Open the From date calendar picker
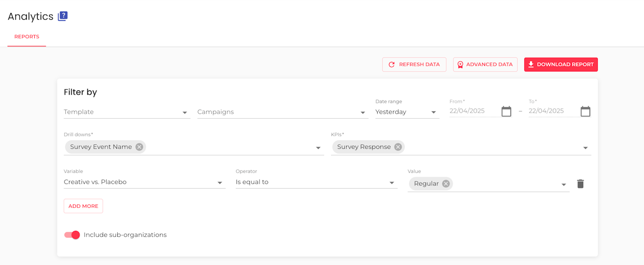 point(506,112)
